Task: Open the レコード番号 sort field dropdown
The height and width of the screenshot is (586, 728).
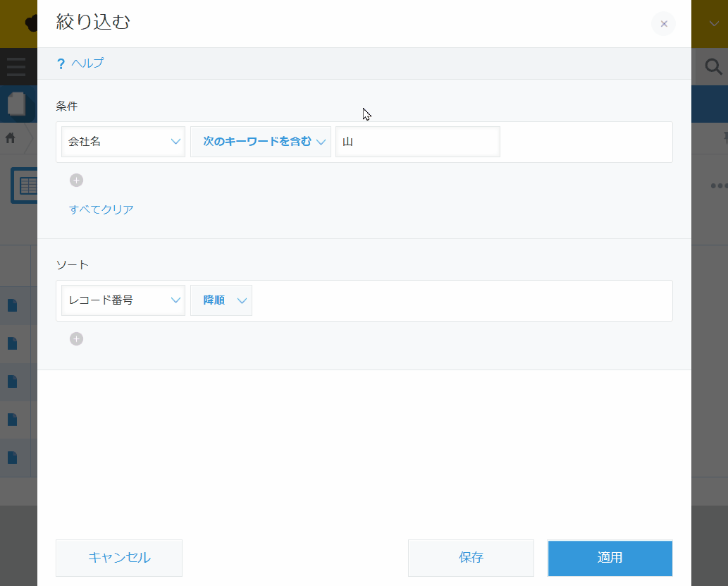Action: click(x=123, y=300)
